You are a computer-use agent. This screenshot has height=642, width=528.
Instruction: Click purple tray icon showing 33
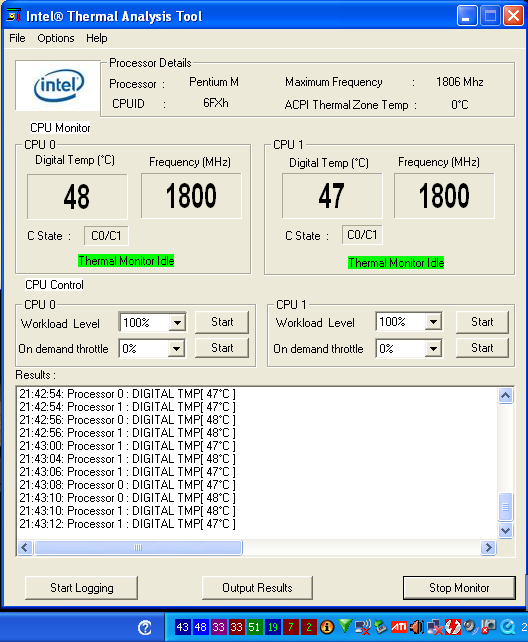point(219,627)
